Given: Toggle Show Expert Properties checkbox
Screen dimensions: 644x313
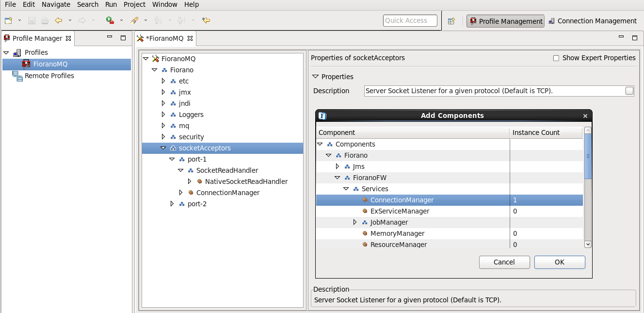Looking at the screenshot, I should pos(556,58).
